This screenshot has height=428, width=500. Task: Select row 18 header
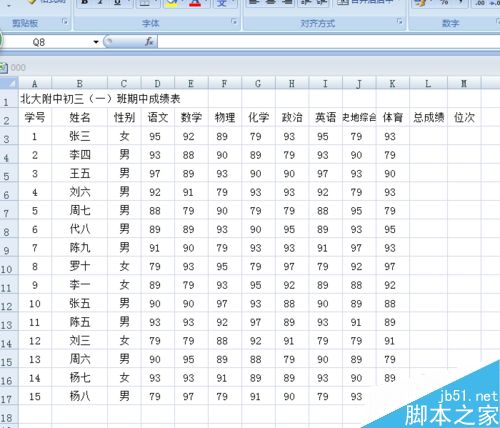pyautogui.click(x=9, y=415)
